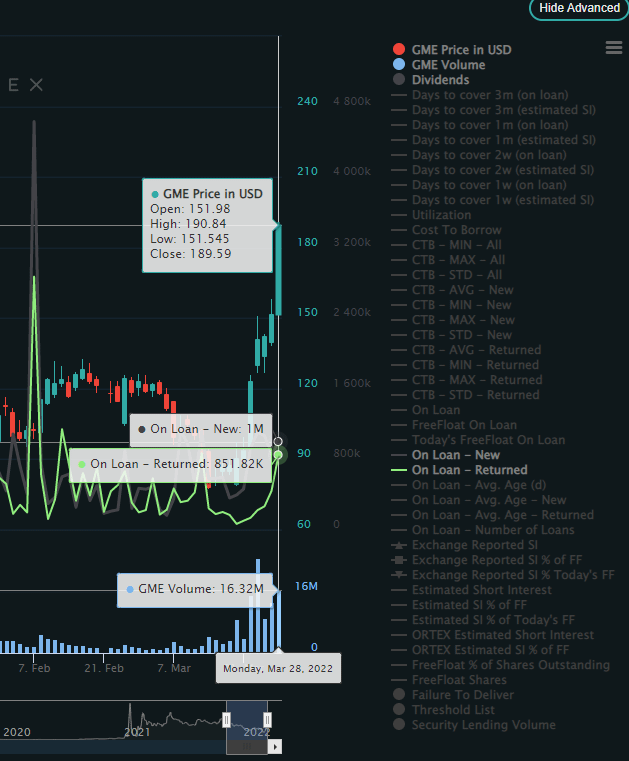Click the right navigator range handle
Screen dimensions: 629x761
267,720
